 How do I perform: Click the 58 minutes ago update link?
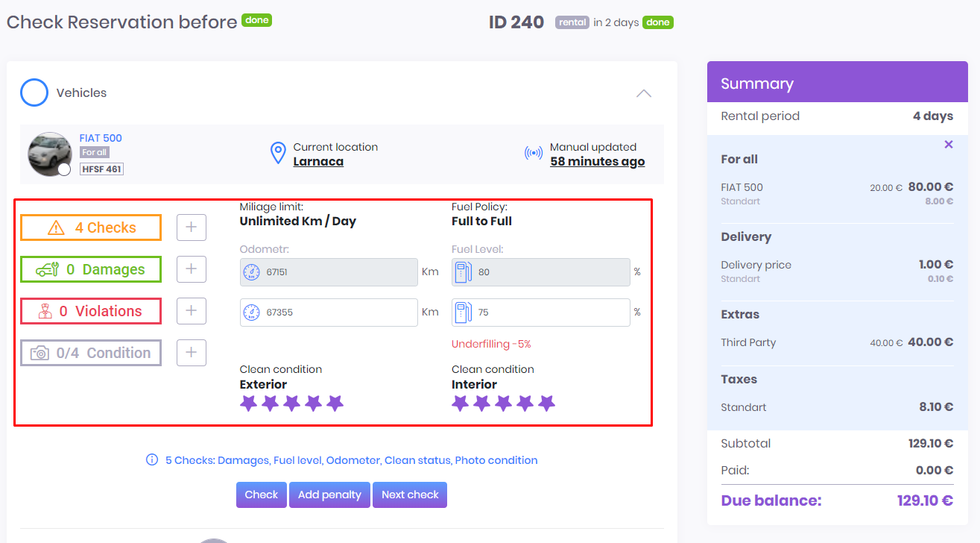(598, 162)
